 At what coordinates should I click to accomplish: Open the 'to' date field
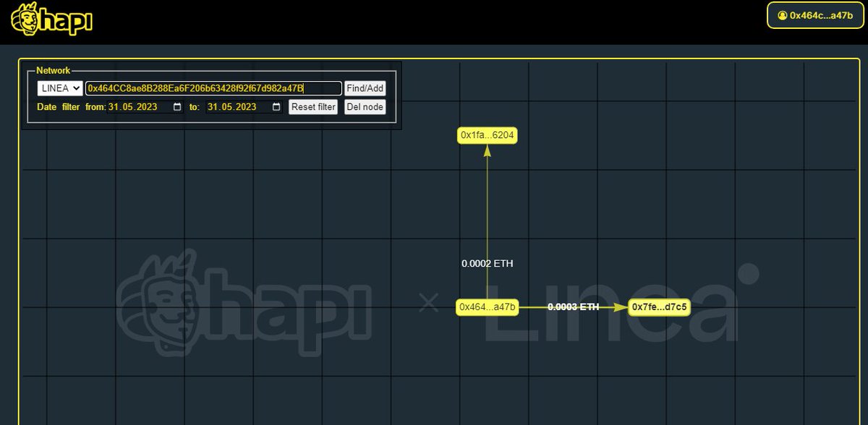click(x=244, y=107)
